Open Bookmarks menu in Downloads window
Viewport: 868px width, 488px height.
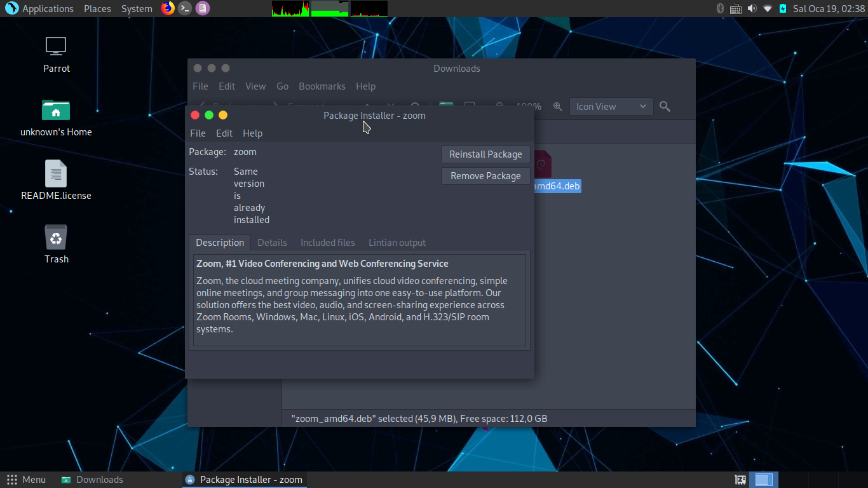point(322,86)
